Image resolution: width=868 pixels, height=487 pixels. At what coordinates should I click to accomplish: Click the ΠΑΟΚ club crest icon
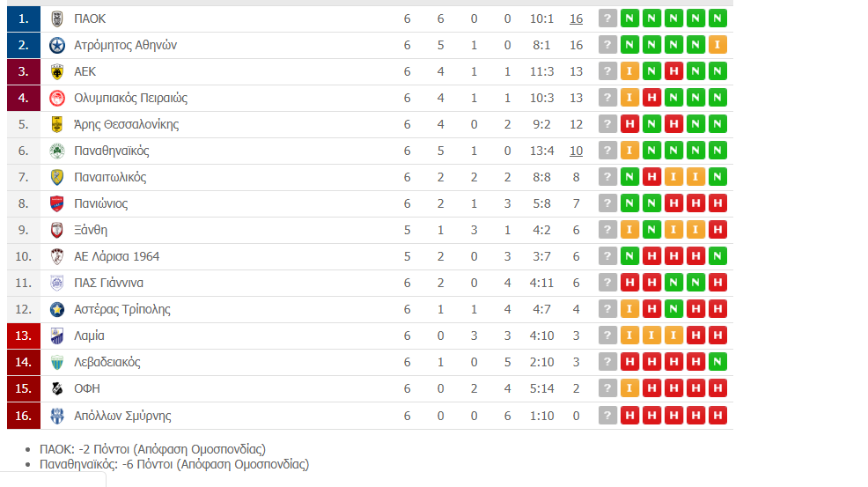pyautogui.click(x=57, y=18)
